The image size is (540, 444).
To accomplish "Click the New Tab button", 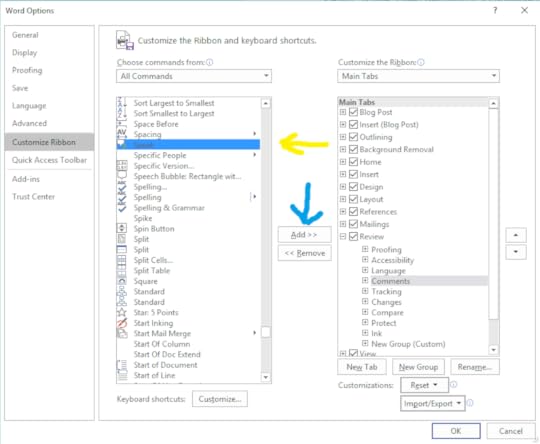I will (362, 367).
